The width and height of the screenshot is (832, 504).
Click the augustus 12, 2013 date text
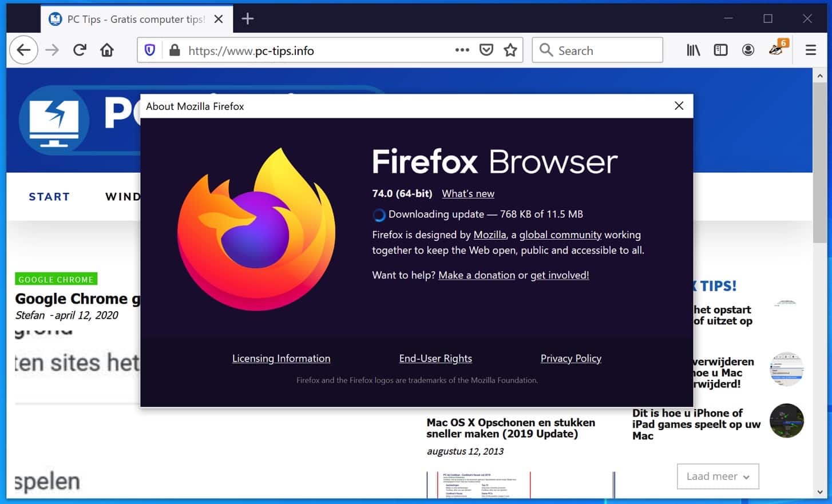pyautogui.click(x=465, y=451)
